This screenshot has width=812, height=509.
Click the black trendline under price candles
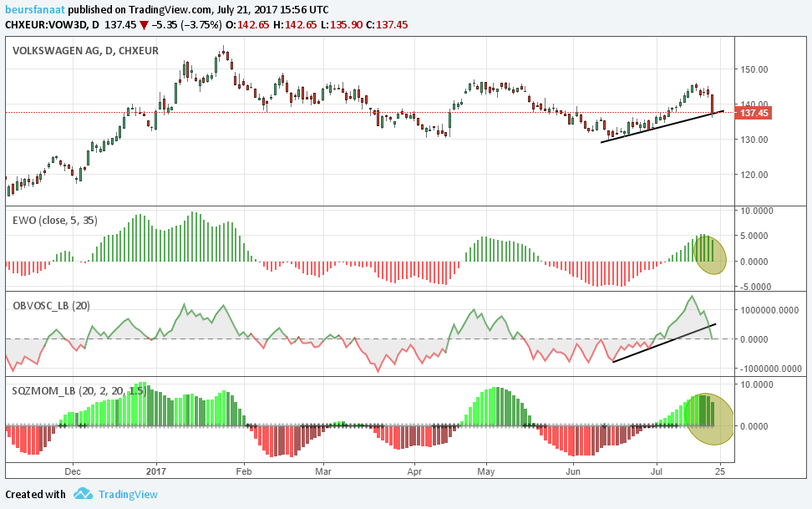[662, 126]
